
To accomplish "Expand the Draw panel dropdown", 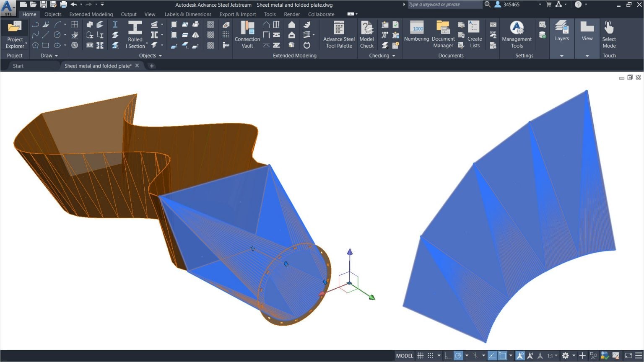I will (56, 55).
